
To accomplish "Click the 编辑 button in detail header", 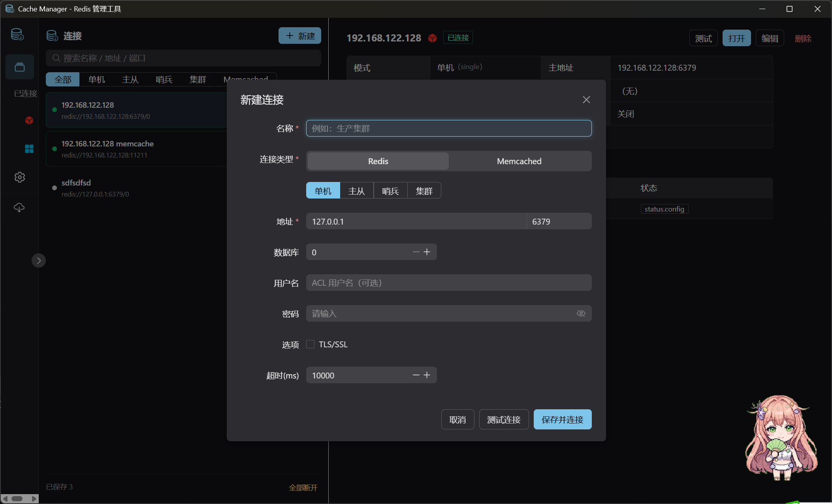I will 770,38.
